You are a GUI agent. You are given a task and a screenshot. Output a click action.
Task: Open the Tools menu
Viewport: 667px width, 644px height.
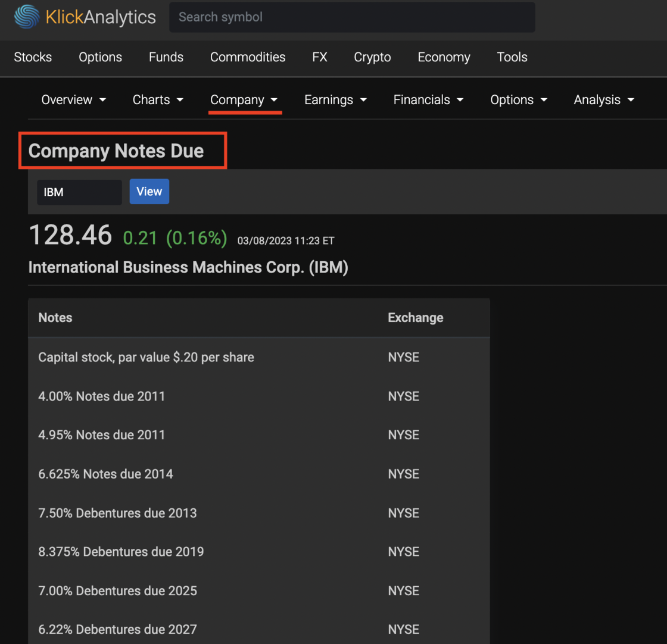[x=512, y=57]
